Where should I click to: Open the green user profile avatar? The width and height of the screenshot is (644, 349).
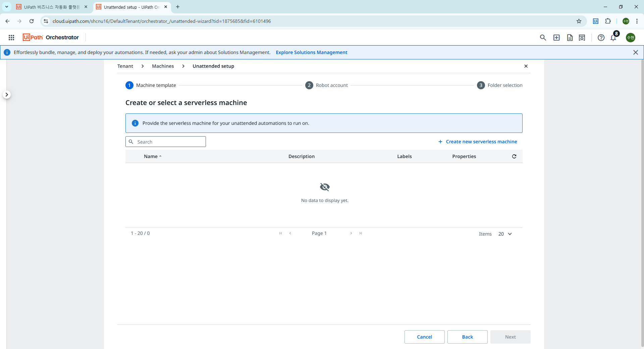click(x=631, y=38)
